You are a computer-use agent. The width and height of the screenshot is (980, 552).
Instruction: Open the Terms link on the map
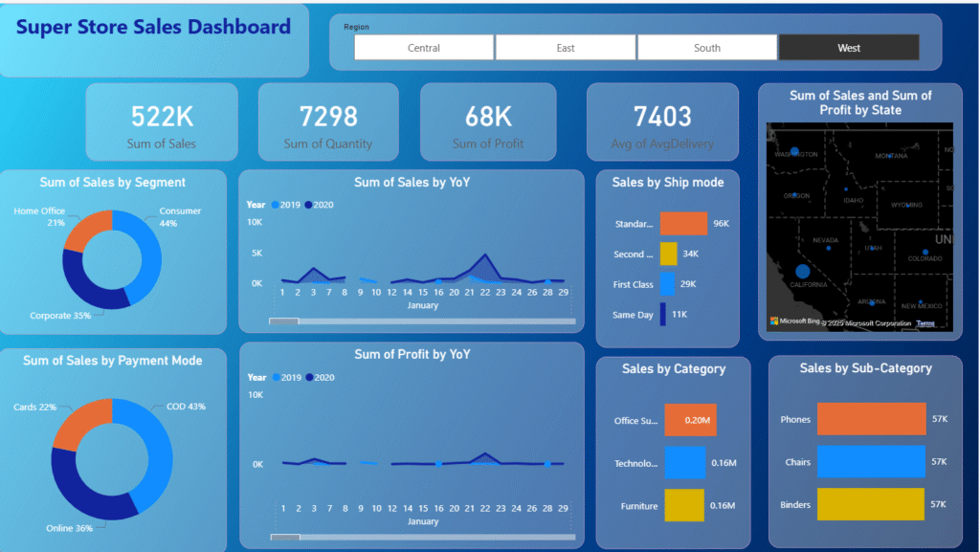(924, 323)
